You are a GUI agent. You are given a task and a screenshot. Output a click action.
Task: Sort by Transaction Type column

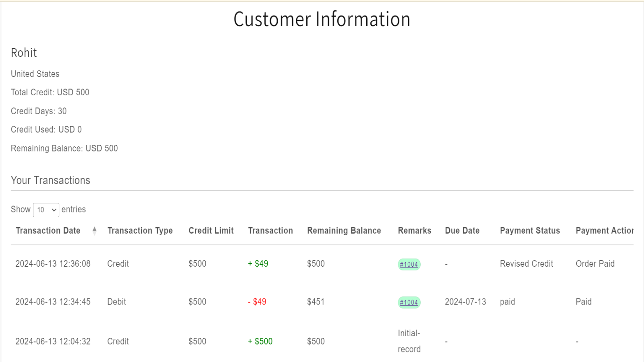[x=140, y=230]
